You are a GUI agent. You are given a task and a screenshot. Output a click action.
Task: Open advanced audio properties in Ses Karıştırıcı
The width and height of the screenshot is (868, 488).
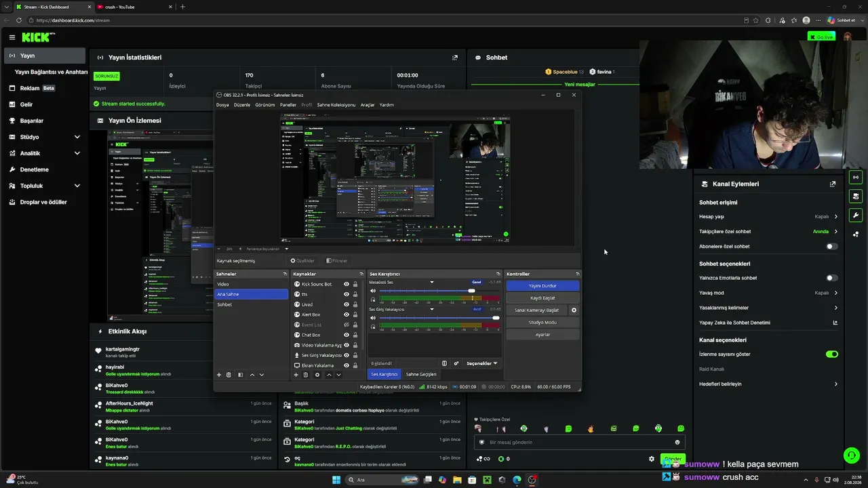(x=456, y=363)
